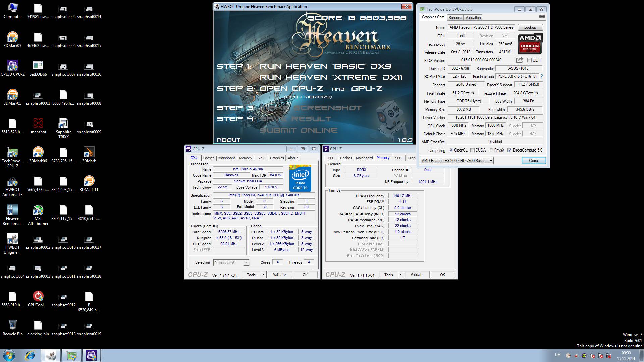The image size is (644, 362).
Task: Switch to the Validation tab in GPU-Z
Action: pos(473,18)
